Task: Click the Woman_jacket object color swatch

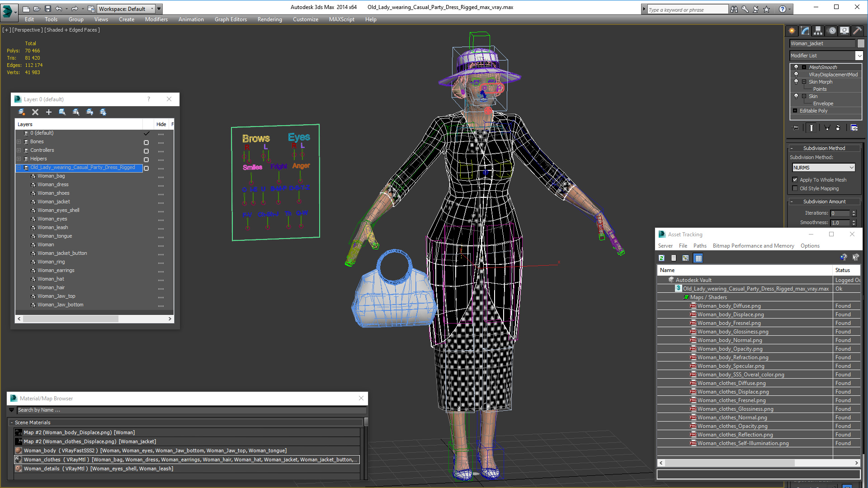Action: pyautogui.click(x=861, y=43)
